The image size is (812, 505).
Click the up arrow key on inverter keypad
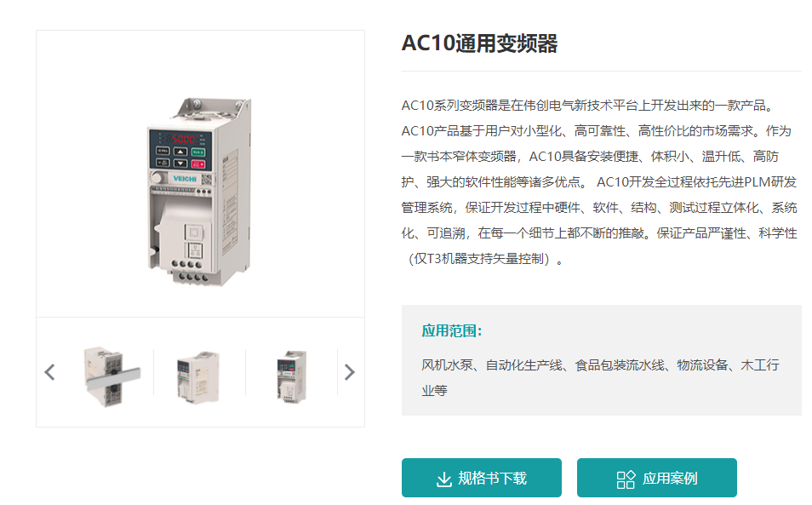(x=180, y=152)
